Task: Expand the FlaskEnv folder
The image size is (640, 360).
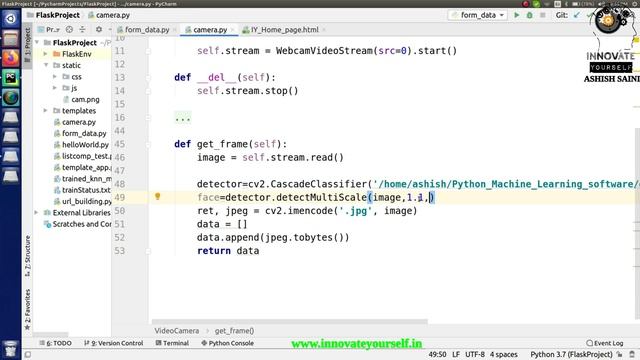Action: click(x=45, y=54)
